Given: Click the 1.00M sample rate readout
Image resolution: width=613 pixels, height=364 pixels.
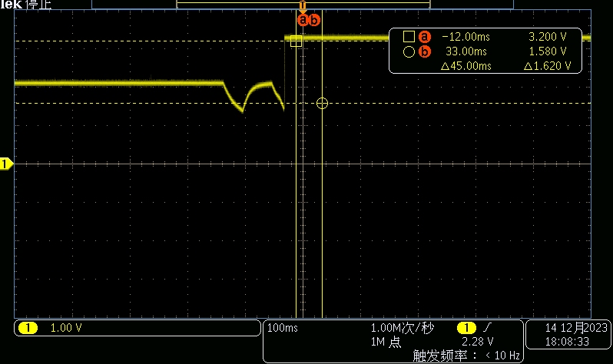Looking at the screenshot, I should click(403, 328).
